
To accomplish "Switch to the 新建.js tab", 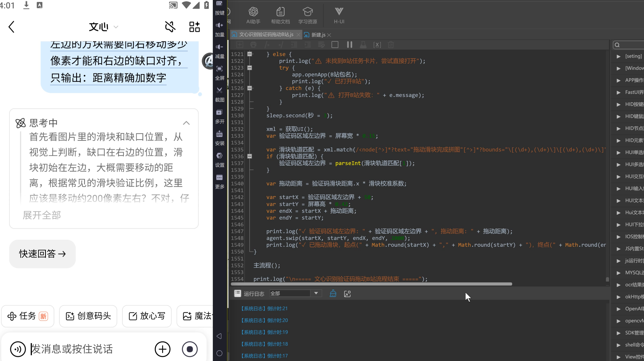I will [x=318, y=35].
